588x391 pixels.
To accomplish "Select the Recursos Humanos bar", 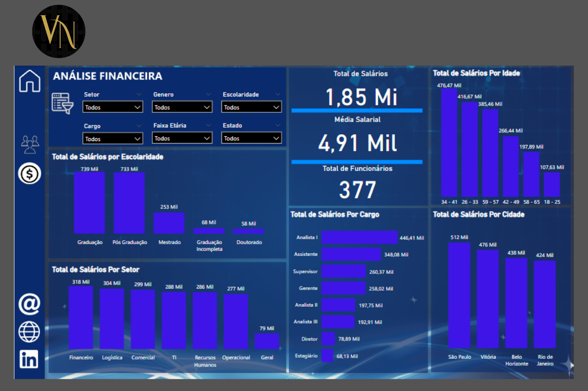I will click(205, 321).
